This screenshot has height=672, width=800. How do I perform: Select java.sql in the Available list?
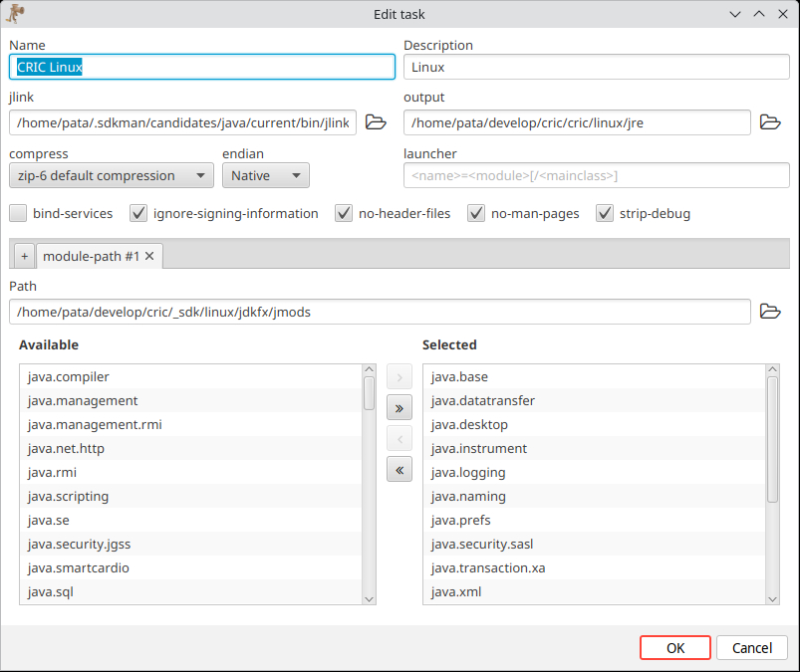50,592
